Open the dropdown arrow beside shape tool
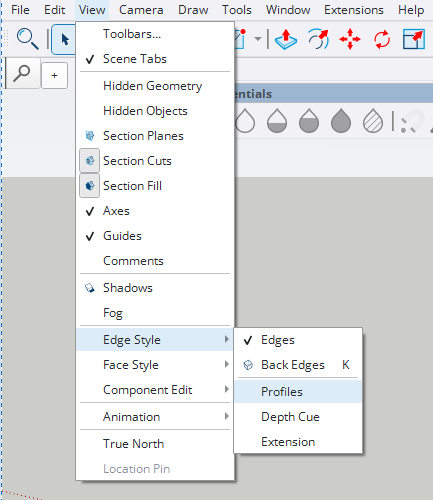This screenshot has height=500, width=433. click(258, 39)
